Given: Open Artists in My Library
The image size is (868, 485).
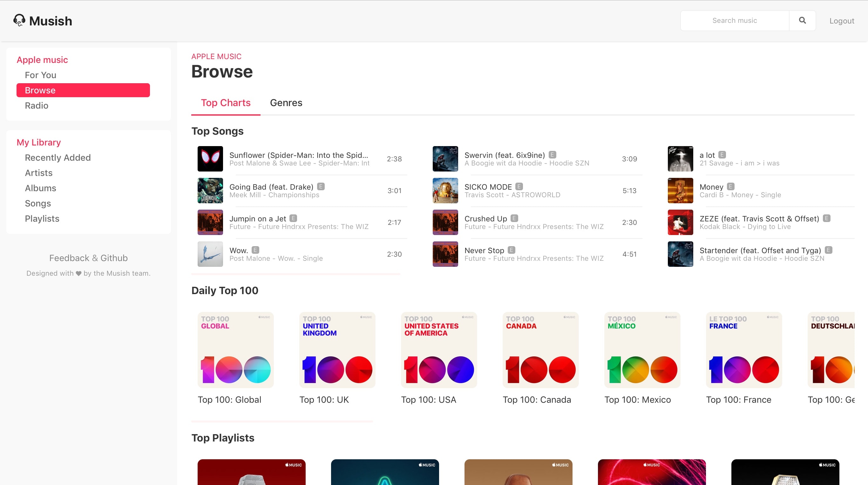Looking at the screenshot, I should (x=39, y=173).
